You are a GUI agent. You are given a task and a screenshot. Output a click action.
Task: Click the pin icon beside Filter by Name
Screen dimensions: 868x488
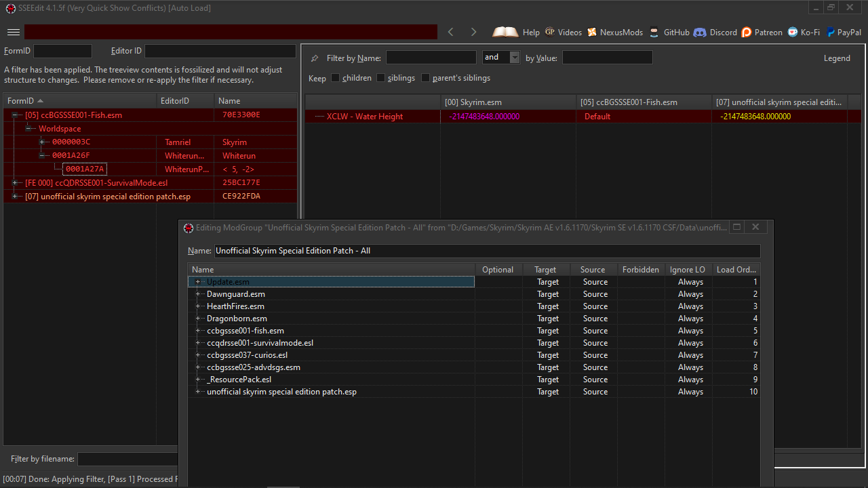click(x=315, y=58)
